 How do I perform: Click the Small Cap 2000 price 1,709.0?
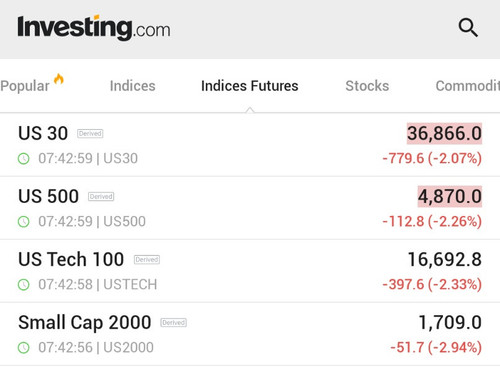tap(450, 323)
